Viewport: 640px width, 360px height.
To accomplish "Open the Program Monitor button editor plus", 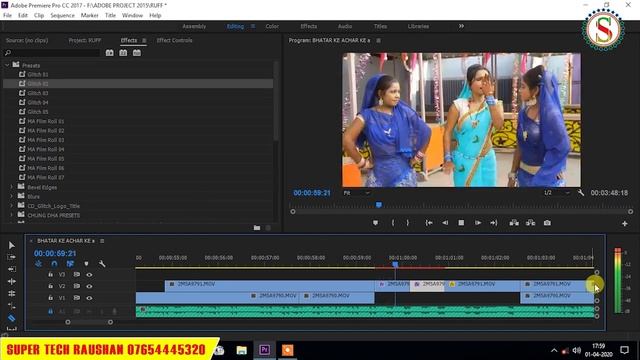I will [624, 224].
